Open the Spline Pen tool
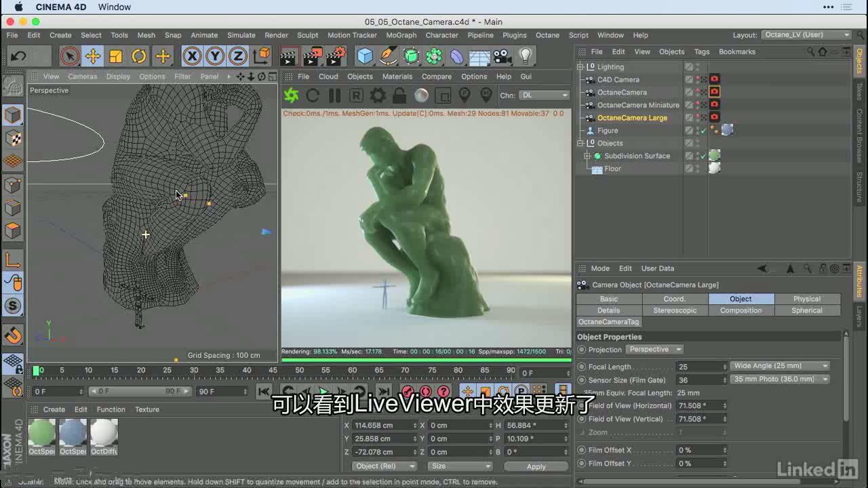Image resolution: width=868 pixels, height=488 pixels. (389, 56)
